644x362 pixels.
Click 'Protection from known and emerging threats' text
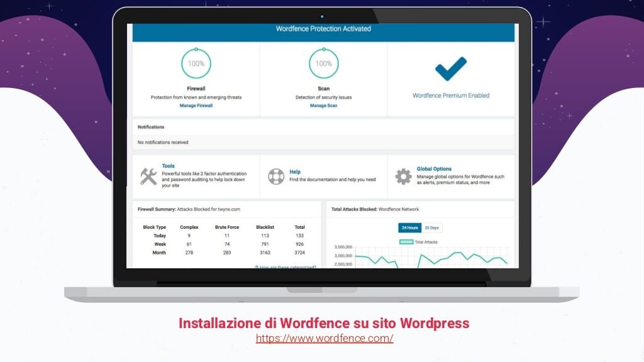(196, 97)
